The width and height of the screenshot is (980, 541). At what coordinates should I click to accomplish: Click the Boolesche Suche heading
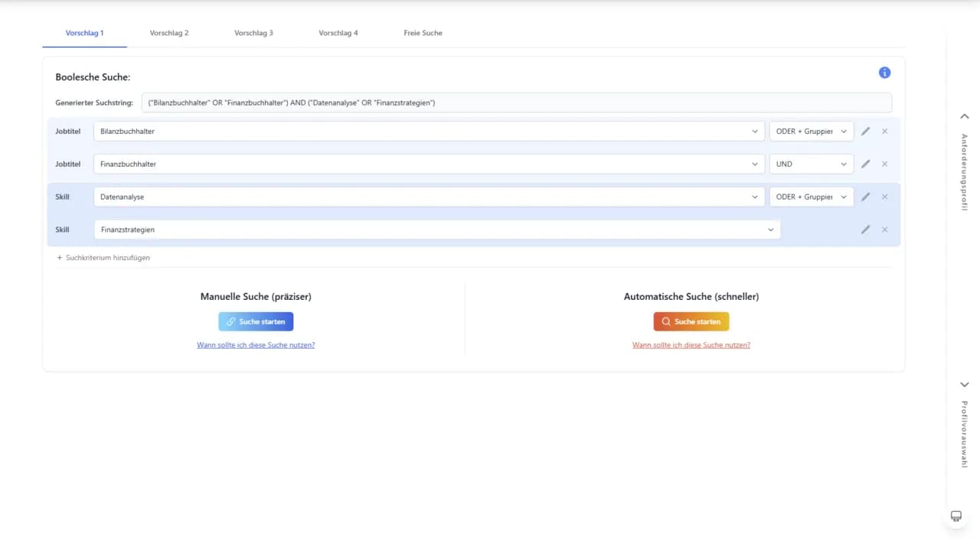[93, 77]
